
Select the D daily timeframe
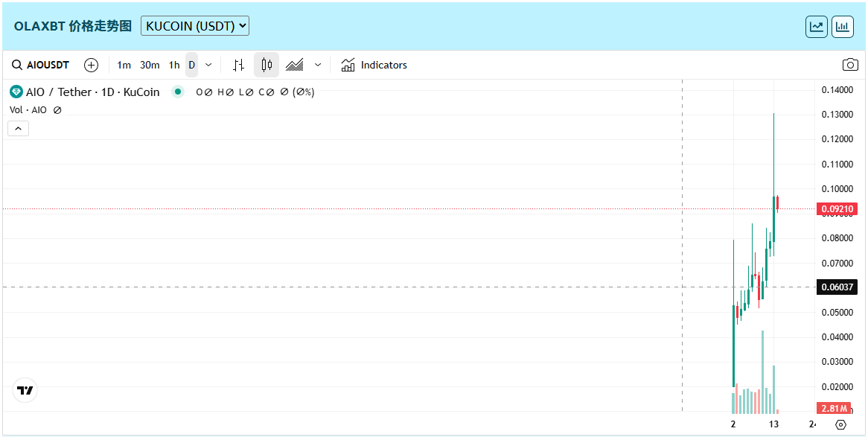click(191, 65)
